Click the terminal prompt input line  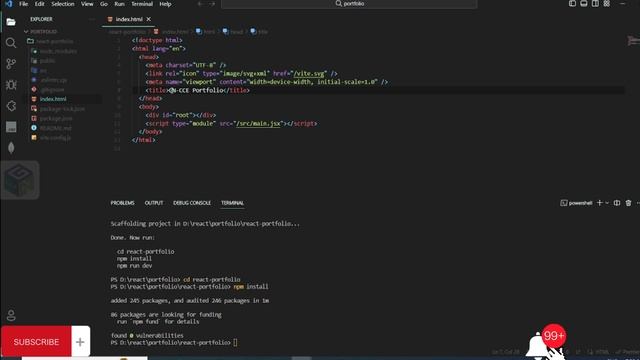tap(174, 342)
